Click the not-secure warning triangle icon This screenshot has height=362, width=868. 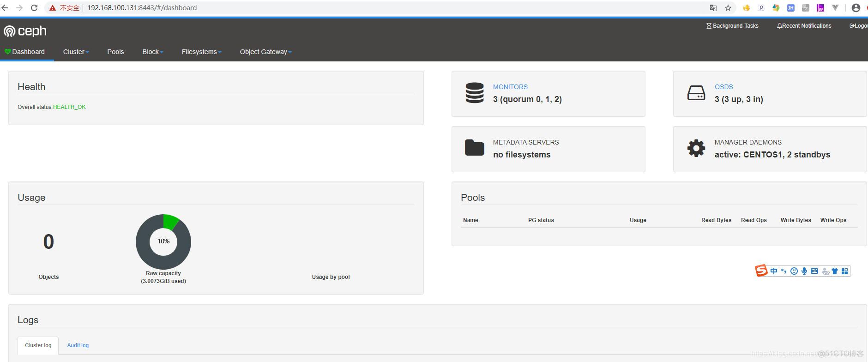point(53,8)
